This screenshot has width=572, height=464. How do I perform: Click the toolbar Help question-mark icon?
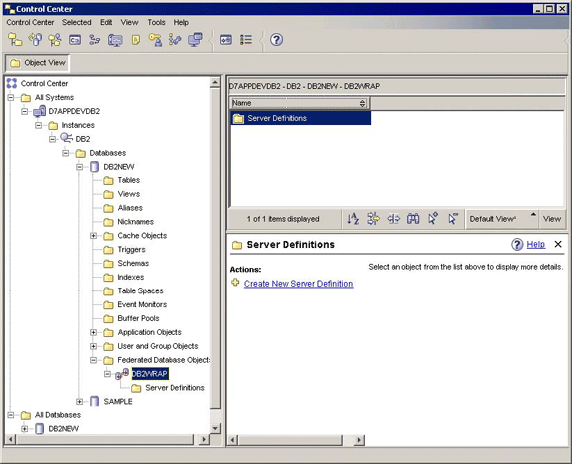(277, 39)
